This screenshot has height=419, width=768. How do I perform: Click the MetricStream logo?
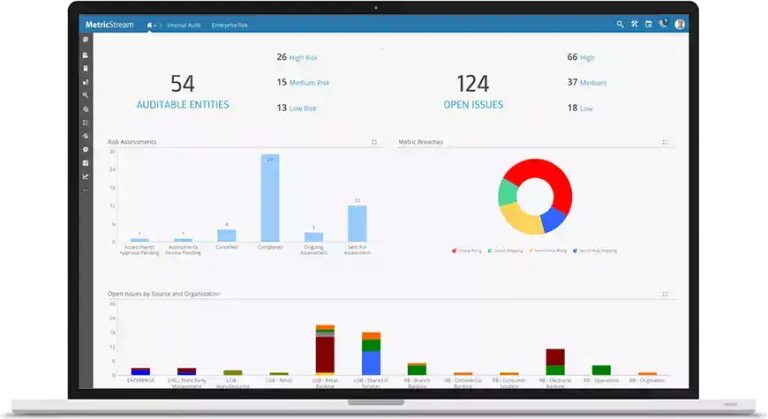tap(110, 24)
